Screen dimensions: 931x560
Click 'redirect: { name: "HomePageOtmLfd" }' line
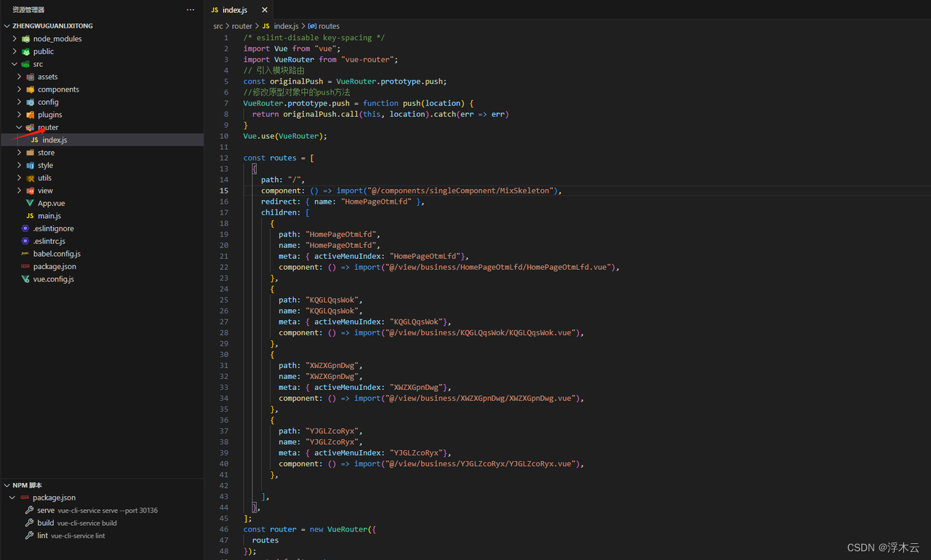pos(343,201)
